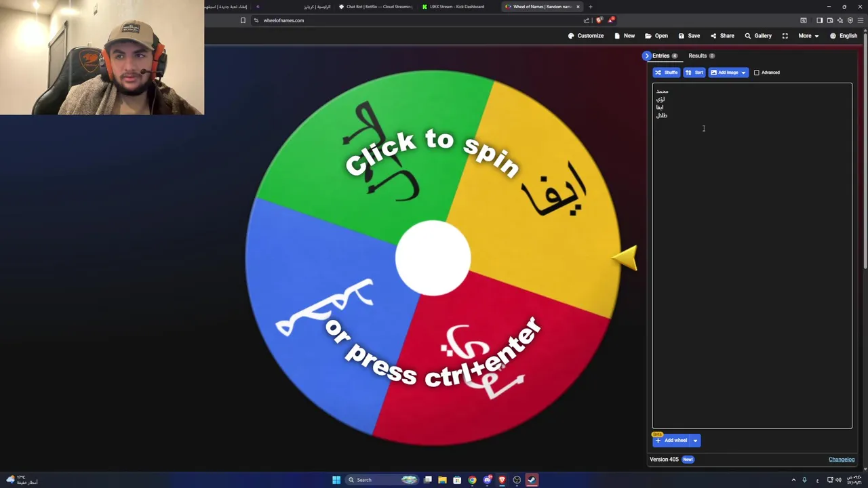Switch to Kick Dashboard browser tab
Screen dimensions: 868x488
pos(456,7)
